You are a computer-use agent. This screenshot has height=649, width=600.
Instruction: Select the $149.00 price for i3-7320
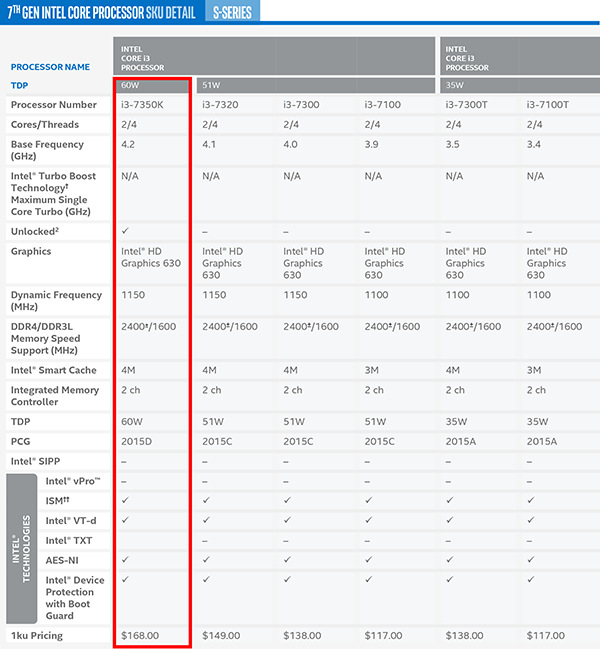221,635
